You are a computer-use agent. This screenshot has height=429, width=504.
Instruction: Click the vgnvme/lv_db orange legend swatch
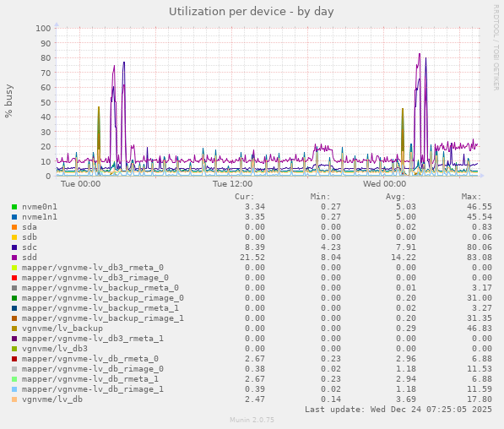[x=14, y=399]
